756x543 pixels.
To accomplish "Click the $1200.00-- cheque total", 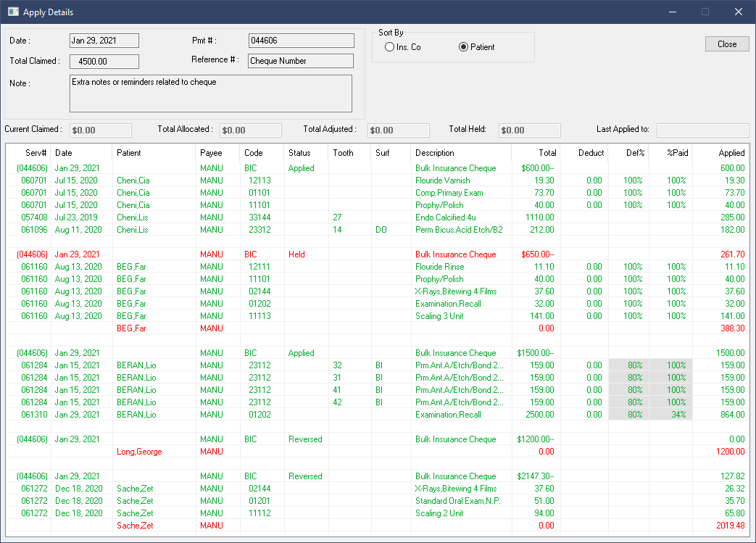I will tap(536, 439).
